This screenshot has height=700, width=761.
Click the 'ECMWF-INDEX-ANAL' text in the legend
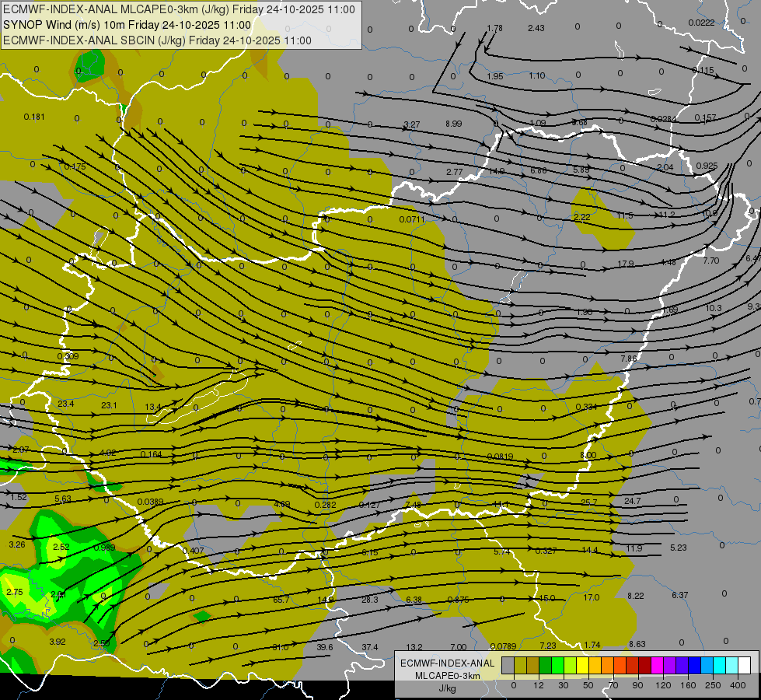click(448, 663)
